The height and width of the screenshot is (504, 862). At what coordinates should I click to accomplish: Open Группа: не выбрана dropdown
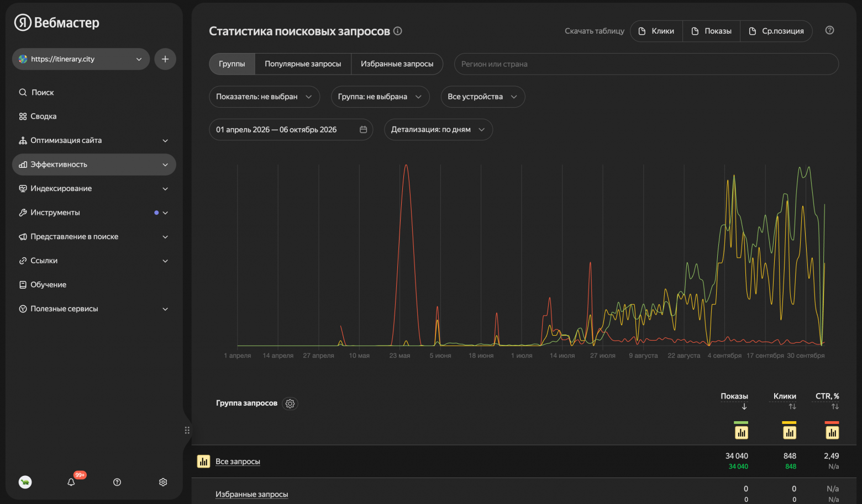380,97
